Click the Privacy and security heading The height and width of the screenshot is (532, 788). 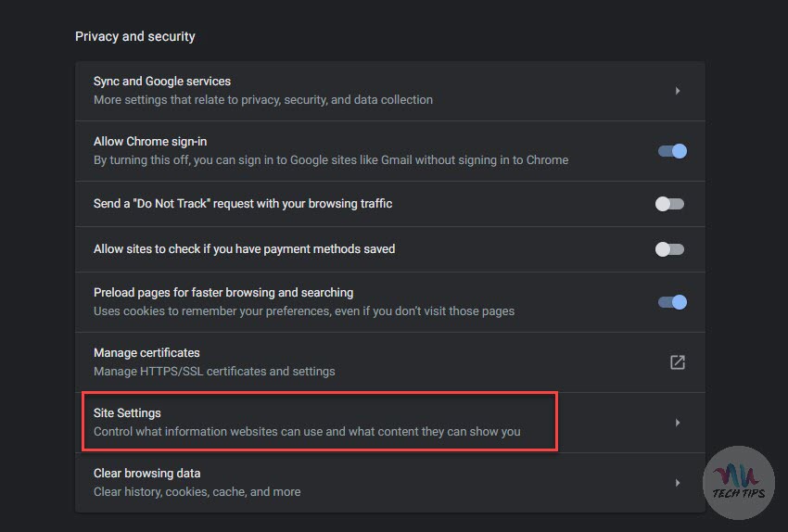coord(135,37)
